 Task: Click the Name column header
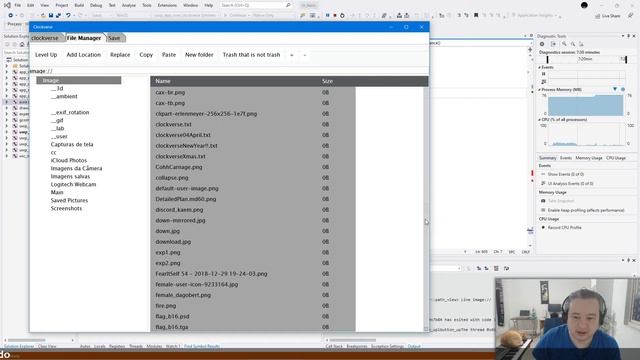coord(163,81)
